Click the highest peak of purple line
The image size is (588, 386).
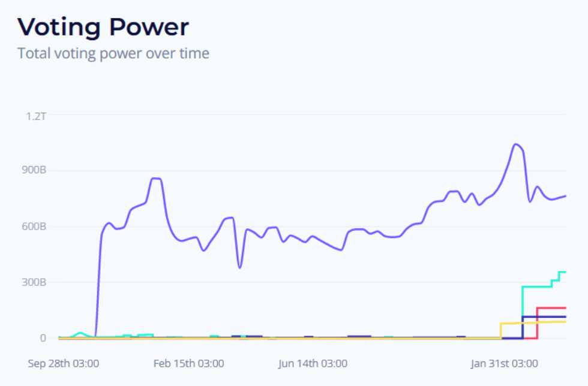point(516,144)
